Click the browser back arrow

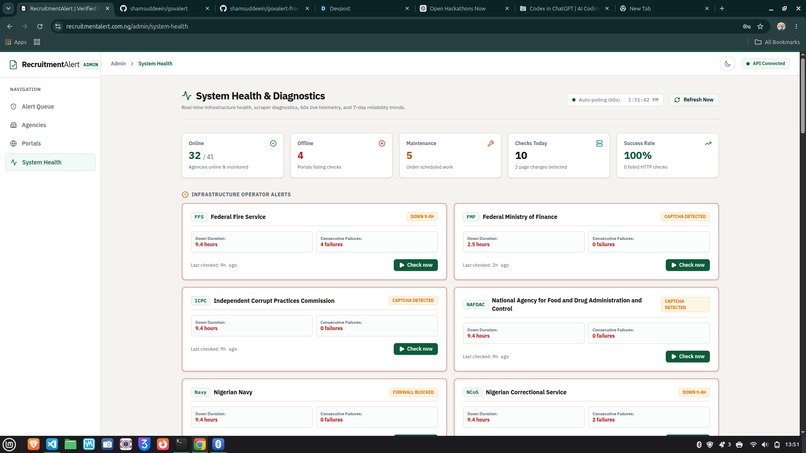click(x=10, y=26)
